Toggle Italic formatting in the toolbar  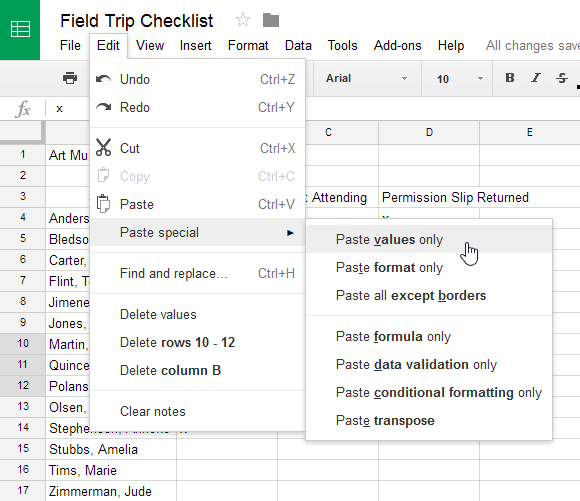click(x=536, y=78)
